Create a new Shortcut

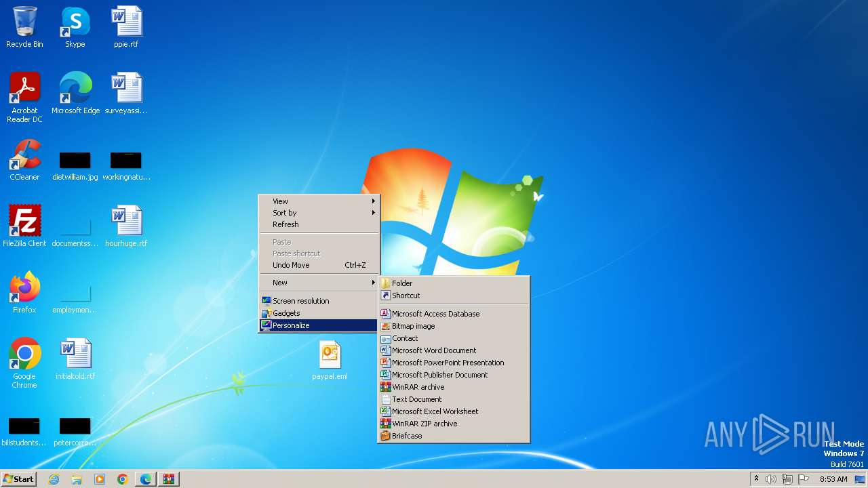(x=454, y=296)
